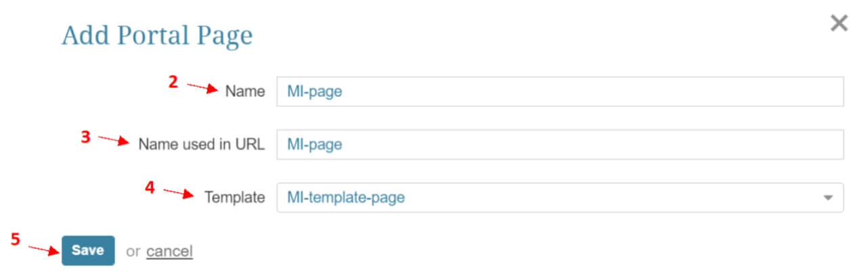Click the red step number 2
This screenshot has width=868, height=280.
click(x=173, y=83)
